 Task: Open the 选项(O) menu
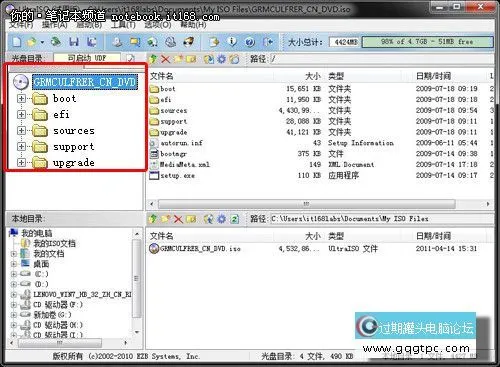(158, 25)
